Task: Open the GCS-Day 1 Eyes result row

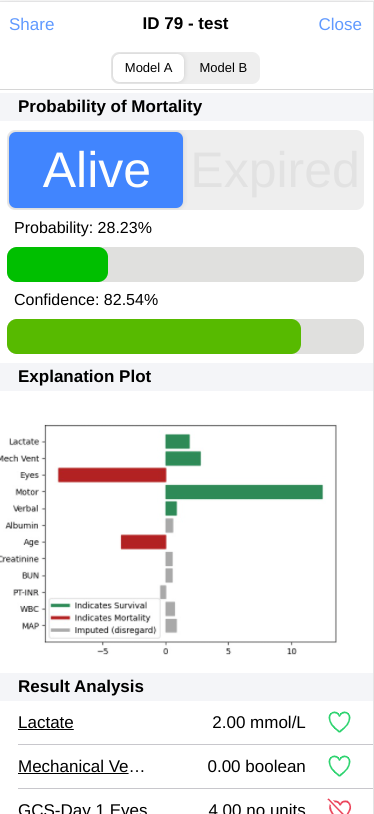Action: (187, 803)
